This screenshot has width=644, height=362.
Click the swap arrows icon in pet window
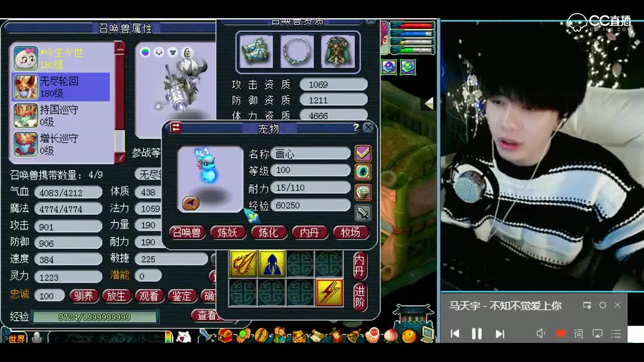coord(176,128)
